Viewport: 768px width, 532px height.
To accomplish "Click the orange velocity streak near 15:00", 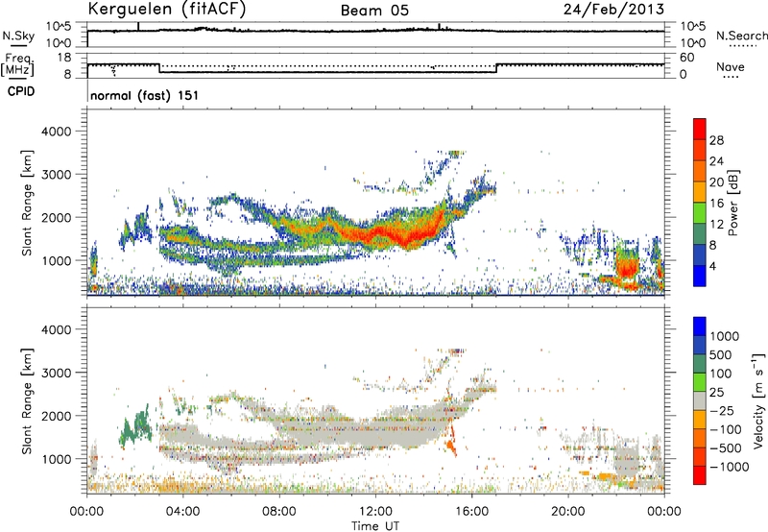I will click(451, 442).
